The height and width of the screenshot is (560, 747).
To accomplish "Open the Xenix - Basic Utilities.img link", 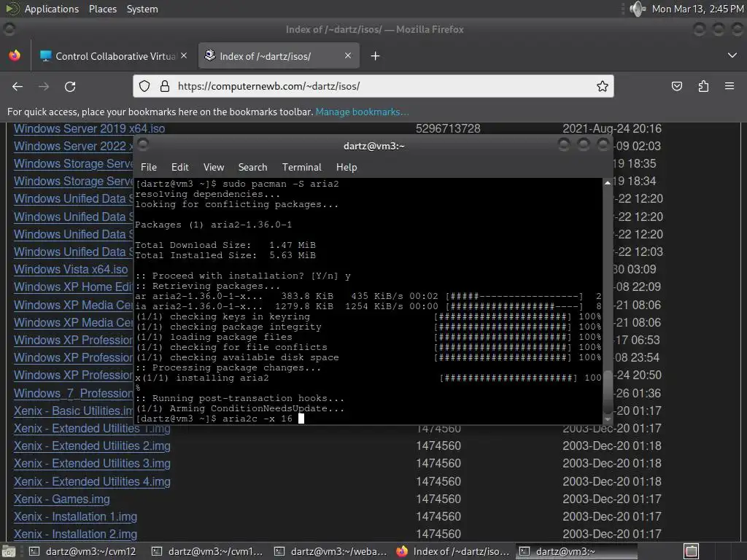I will pos(74,411).
